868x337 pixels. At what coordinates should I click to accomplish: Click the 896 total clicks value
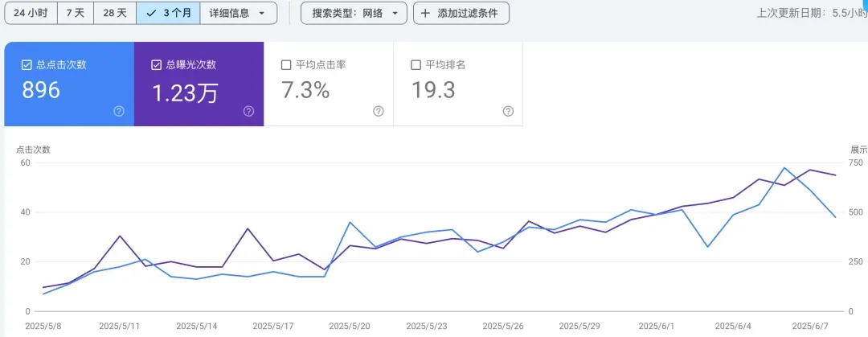[x=41, y=90]
